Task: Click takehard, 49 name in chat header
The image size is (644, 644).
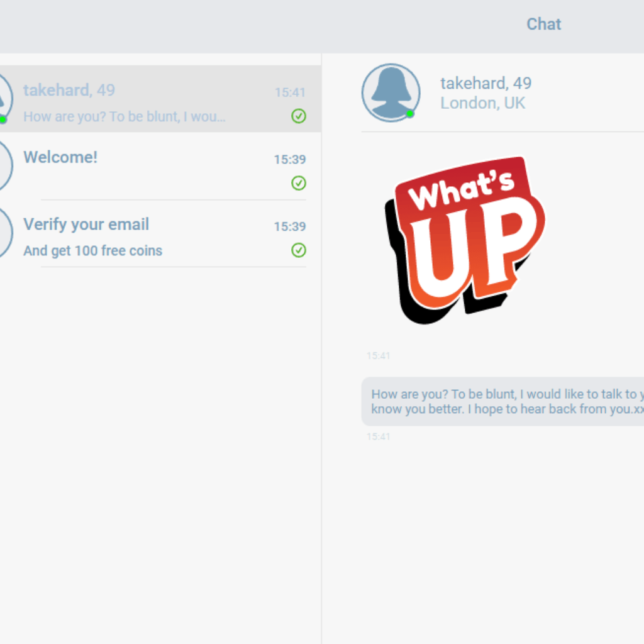Action: (486, 84)
